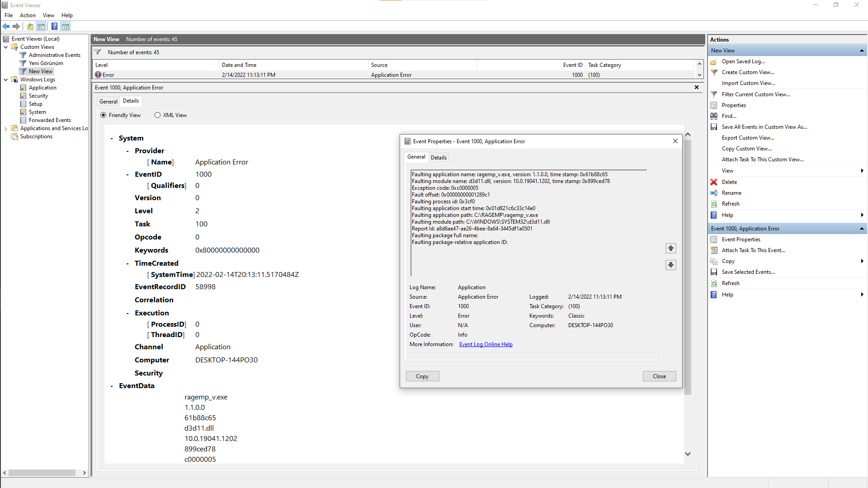Click the up arrow previous-event button in dialog

pos(671,248)
